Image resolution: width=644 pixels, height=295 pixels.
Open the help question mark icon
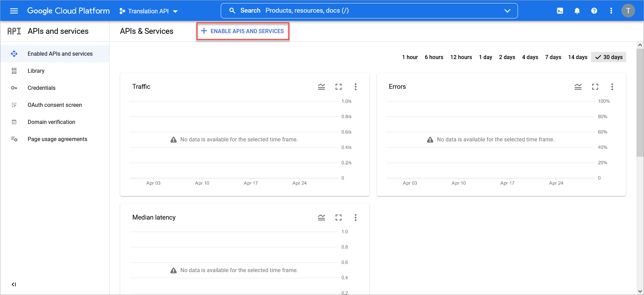594,11
